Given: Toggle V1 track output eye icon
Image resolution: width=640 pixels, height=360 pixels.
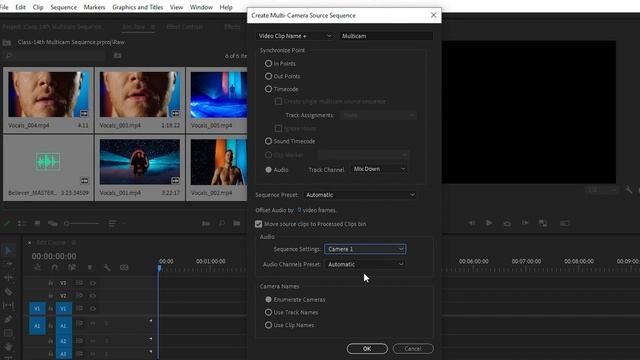Looking at the screenshot, I should 93,309.
